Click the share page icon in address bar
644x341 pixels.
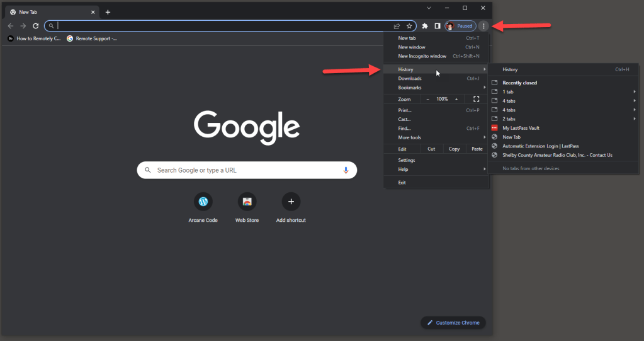tap(397, 26)
